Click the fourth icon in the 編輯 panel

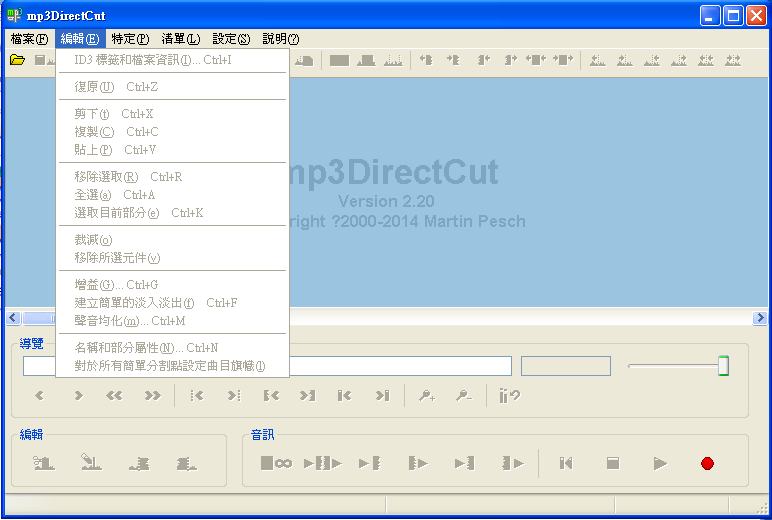(x=187, y=463)
